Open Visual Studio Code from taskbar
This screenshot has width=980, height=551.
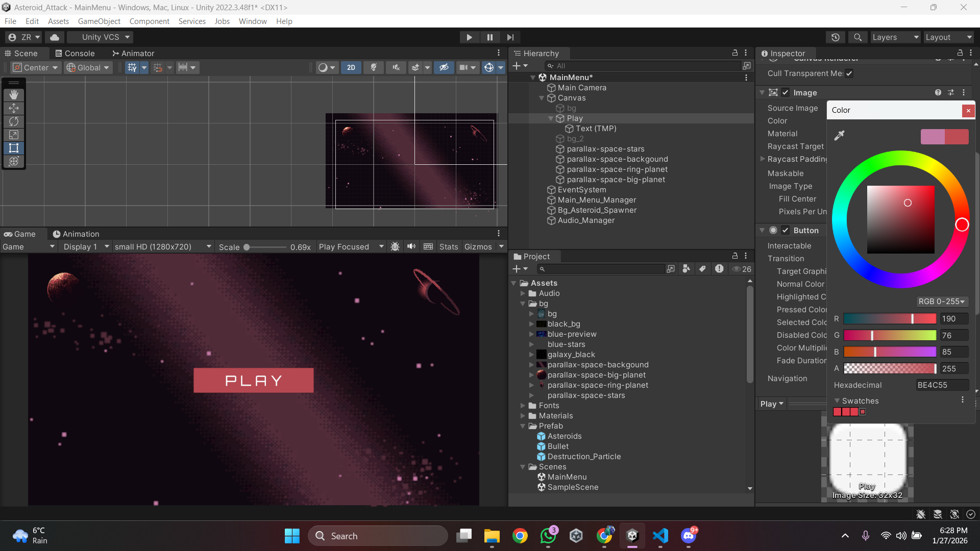click(x=660, y=536)
